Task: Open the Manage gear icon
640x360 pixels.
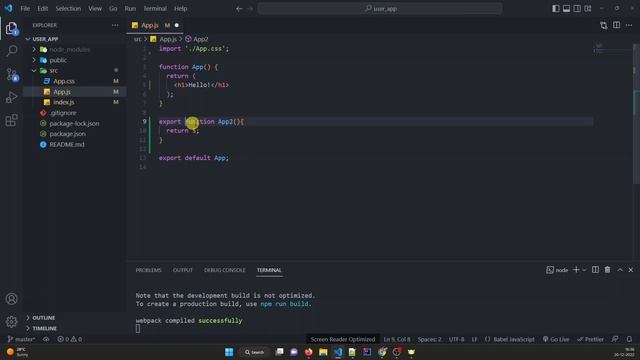Action: coord(11,322)
